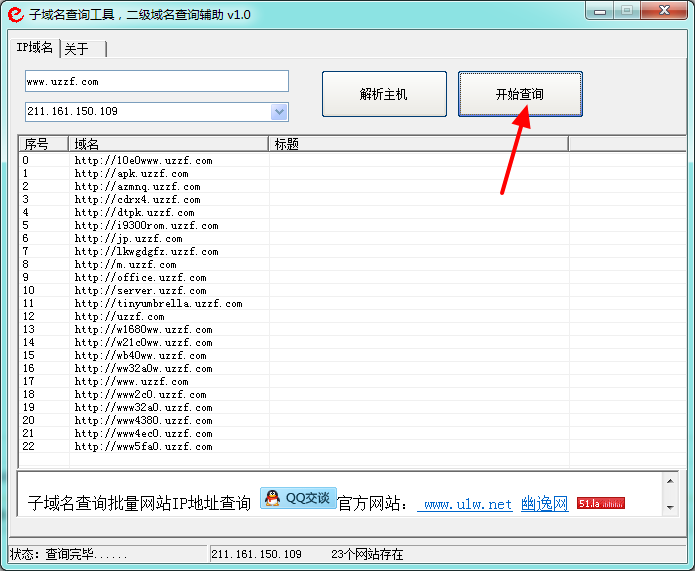Minimize the window
The image size is (695, 571).
600,11
